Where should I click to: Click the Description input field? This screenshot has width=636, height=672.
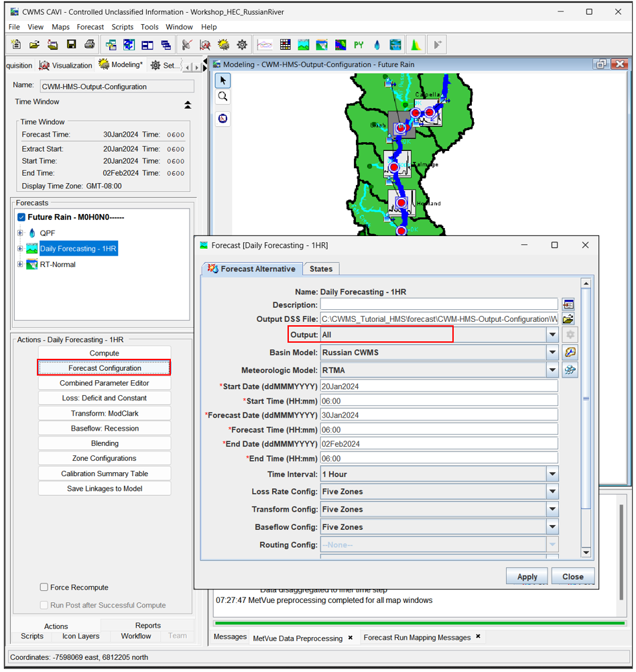pyautogui.click(x=438, y=304)
